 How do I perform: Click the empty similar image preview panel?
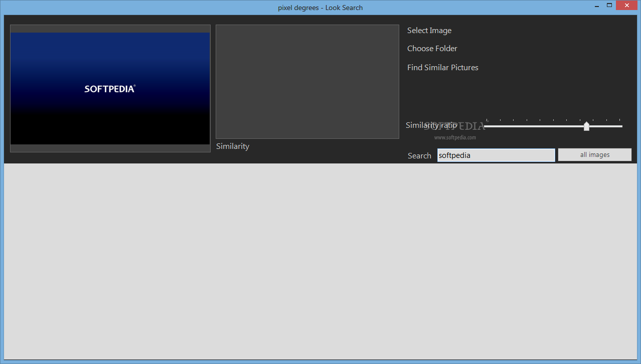pyautogui.click(x=307, y=82)
